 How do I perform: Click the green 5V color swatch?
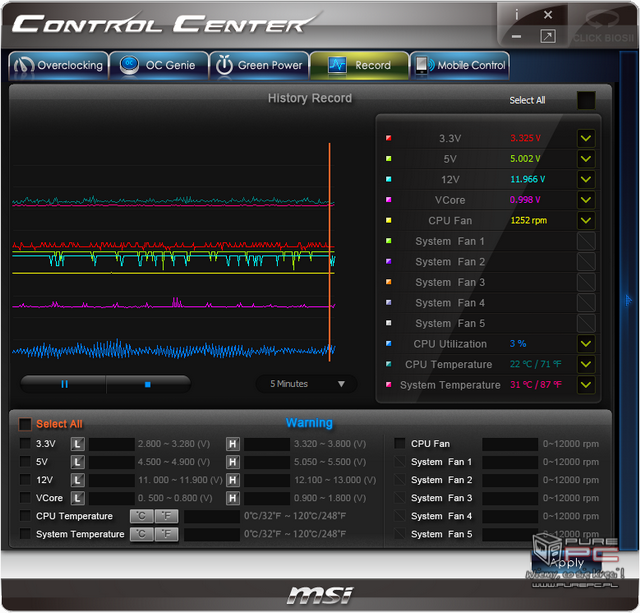pos(389,158)
